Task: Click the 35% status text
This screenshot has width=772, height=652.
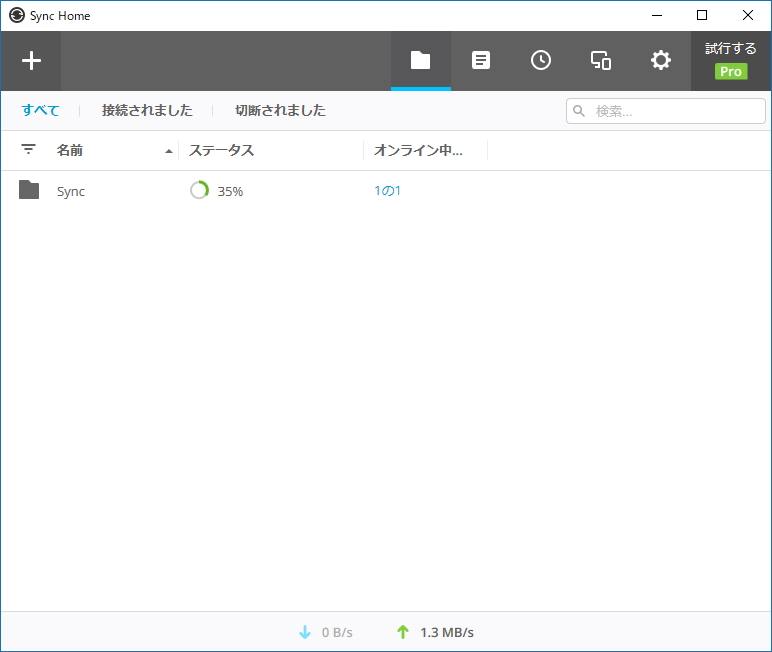Action: [x=230, y=191]
